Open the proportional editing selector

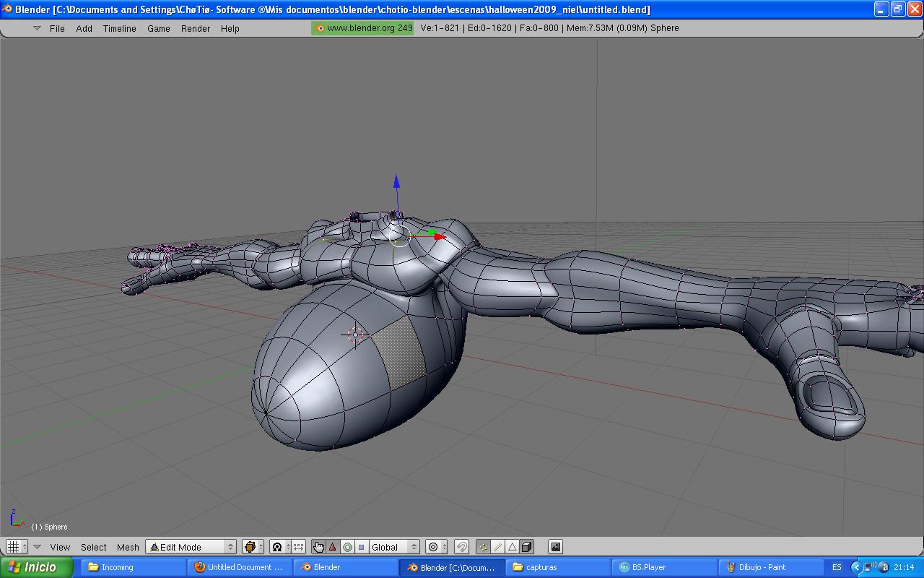click(436, 547)
